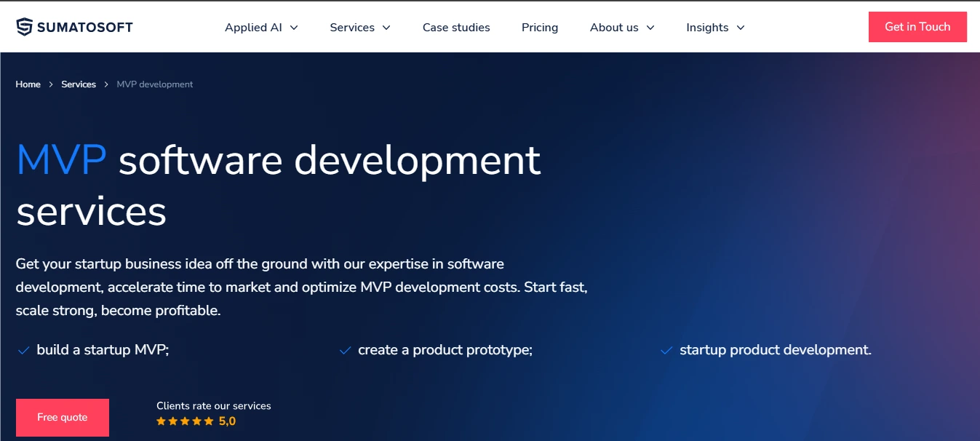Click the checkmark beside build a startup MVP

23,351
